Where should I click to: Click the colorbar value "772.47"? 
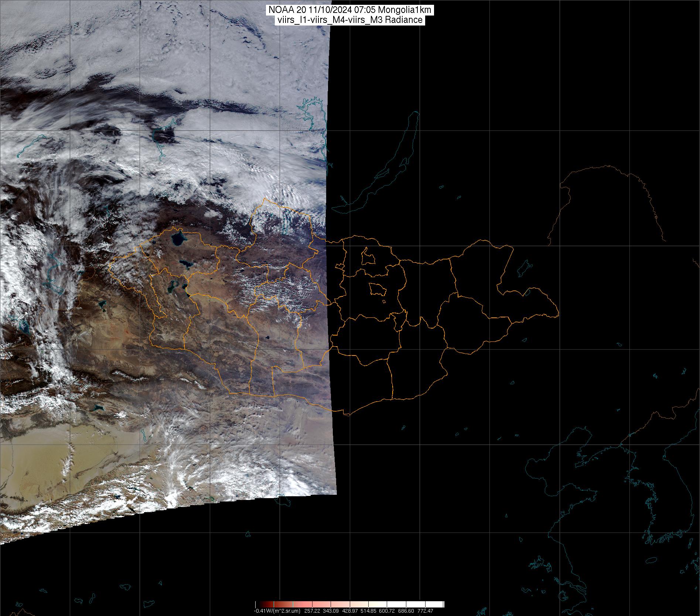(425, 611)
